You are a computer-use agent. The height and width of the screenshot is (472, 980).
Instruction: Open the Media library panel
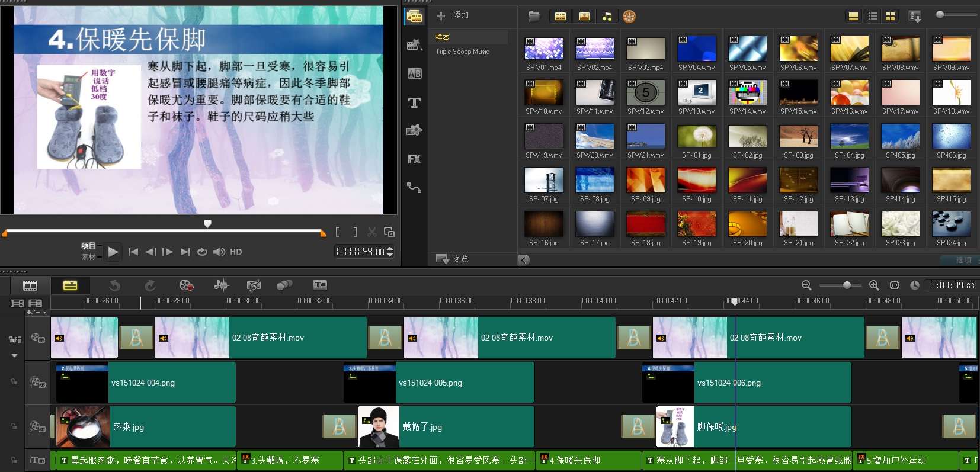[414, 17]
